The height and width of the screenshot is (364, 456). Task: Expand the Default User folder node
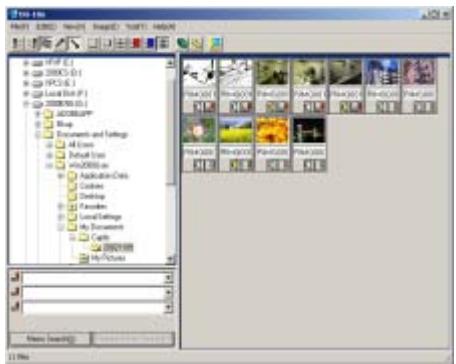click(49, 155)
